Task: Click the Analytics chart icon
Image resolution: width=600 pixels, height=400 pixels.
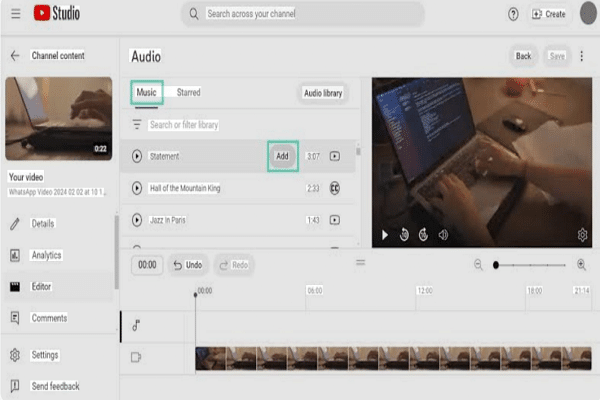Action: 15,255
